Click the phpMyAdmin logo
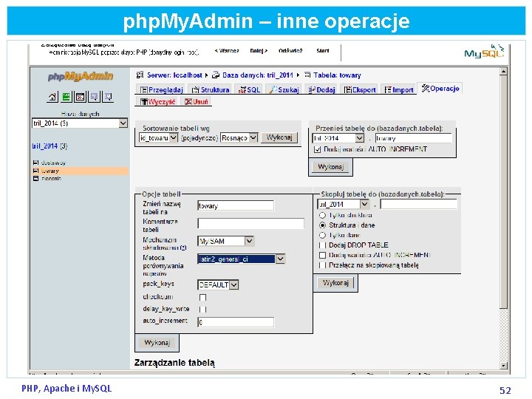Image resolution: width=532 pixels, height=399 pixels. pos(81,76)
